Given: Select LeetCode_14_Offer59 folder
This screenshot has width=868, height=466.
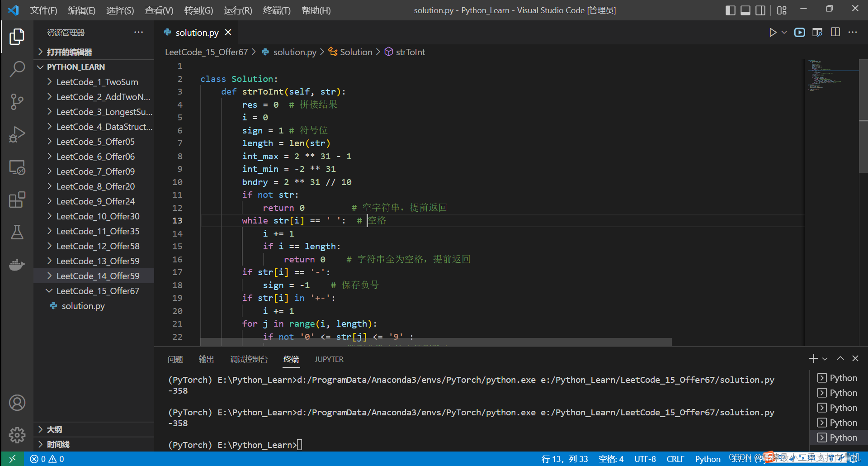Looking at the screenshot, I should pyautogui.click(x=94, y=276).
